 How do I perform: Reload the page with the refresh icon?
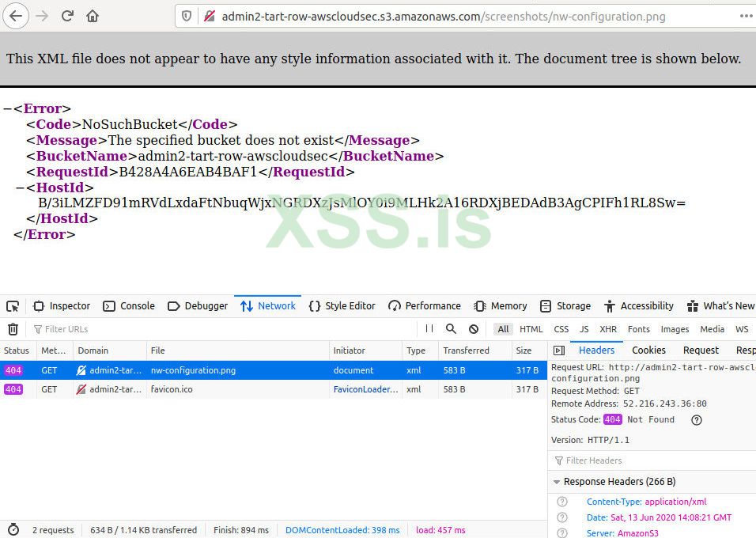67,16
